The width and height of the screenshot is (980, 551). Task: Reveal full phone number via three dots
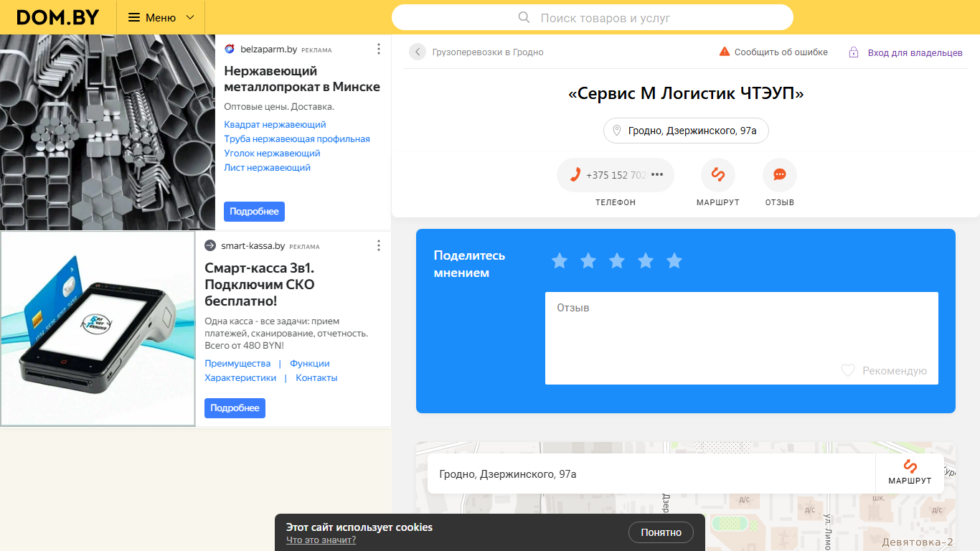click(657, 174)
